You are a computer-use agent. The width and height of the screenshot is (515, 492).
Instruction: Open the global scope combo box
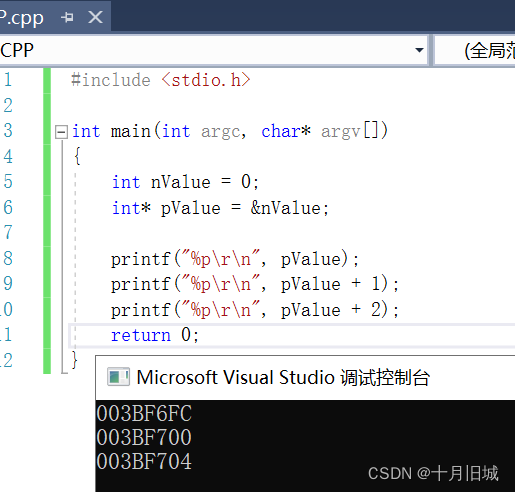[475, 50]
